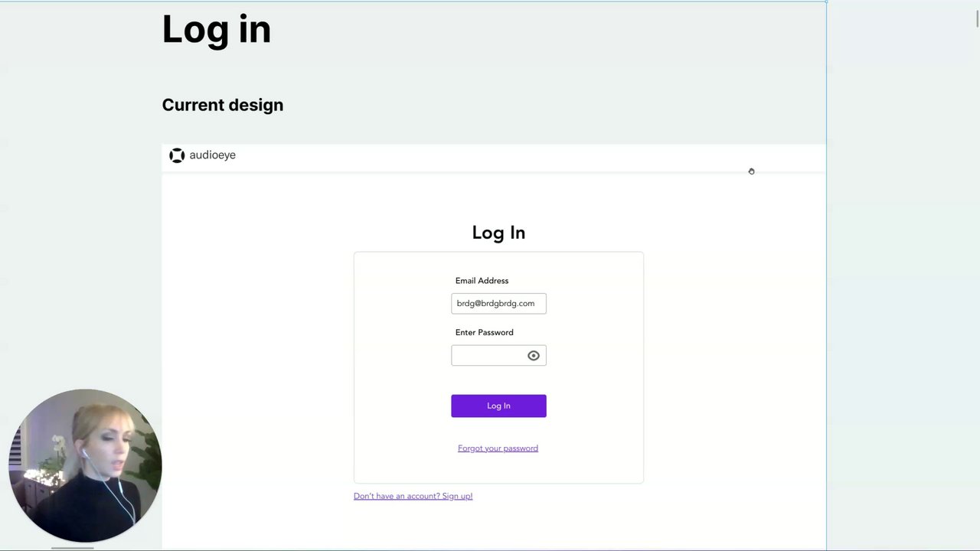The image size is (980, 551).
Task: Click the horizontal scrollbar thumb at bottom
Action: [x=73, y=548]
